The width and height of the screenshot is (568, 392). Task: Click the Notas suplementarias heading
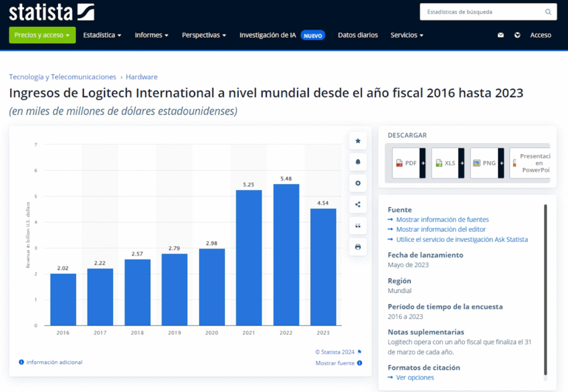pos(425,332)
